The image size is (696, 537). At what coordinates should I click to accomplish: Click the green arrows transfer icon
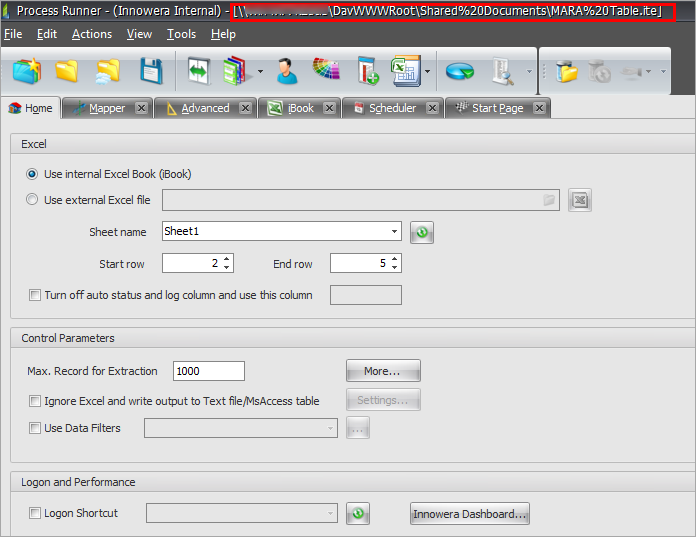pos(197,71)
